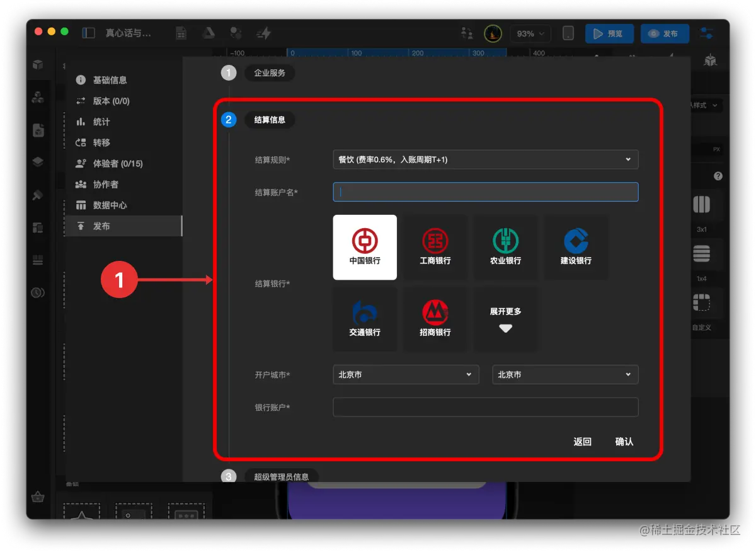Click the stacked cubes icon in left rail
The height and width of the screenshot is (552, 756).
[38, 97]
